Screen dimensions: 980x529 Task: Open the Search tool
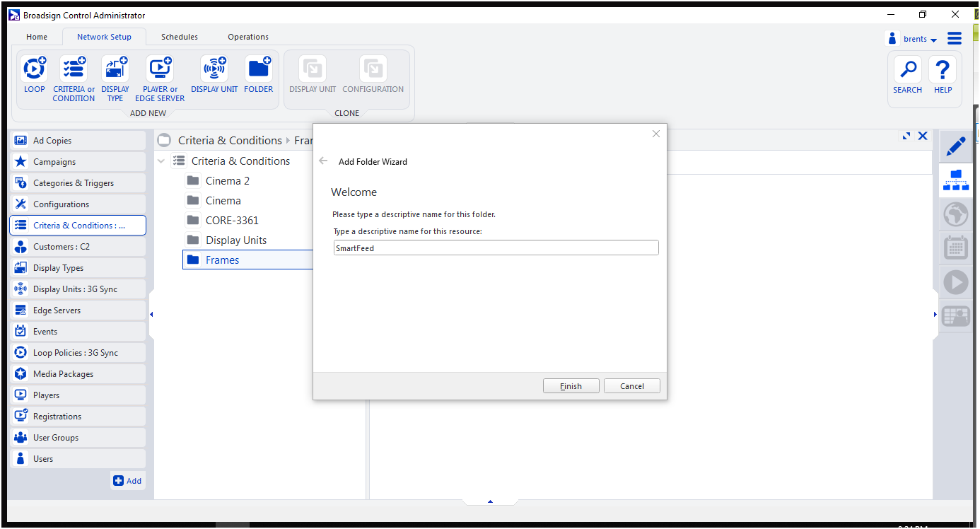coord(907,70)
